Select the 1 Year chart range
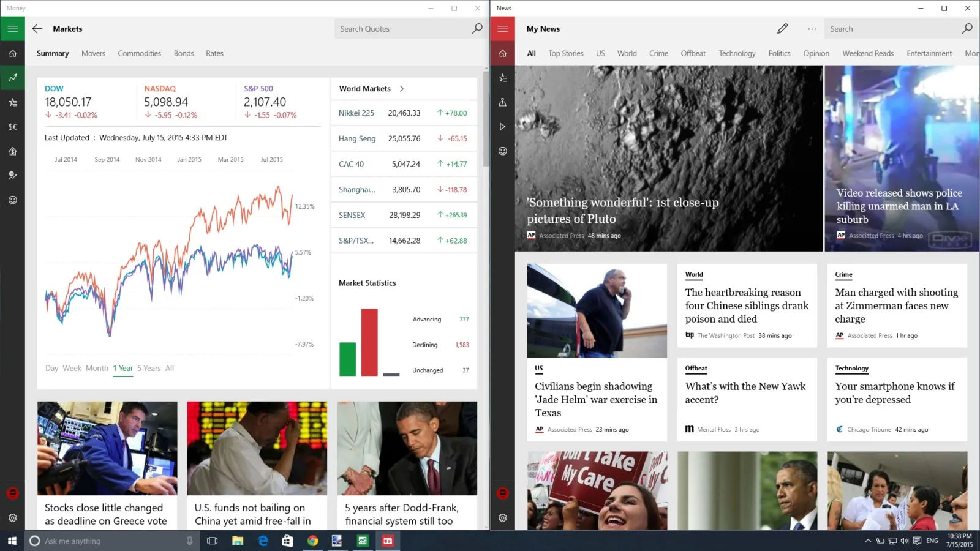This screenshot has width=980, height=551. point(123,368)
